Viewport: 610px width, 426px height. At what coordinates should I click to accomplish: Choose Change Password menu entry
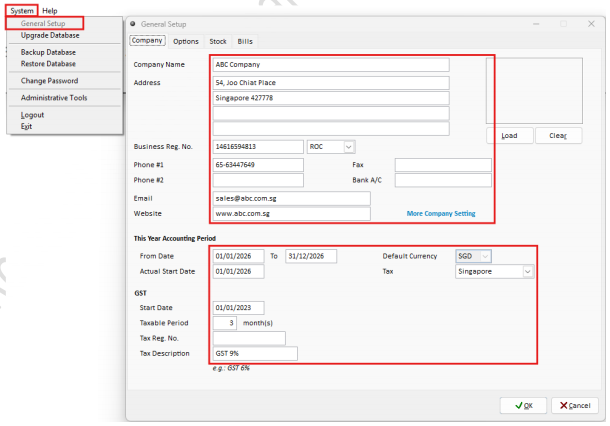[x=49, y=81]
